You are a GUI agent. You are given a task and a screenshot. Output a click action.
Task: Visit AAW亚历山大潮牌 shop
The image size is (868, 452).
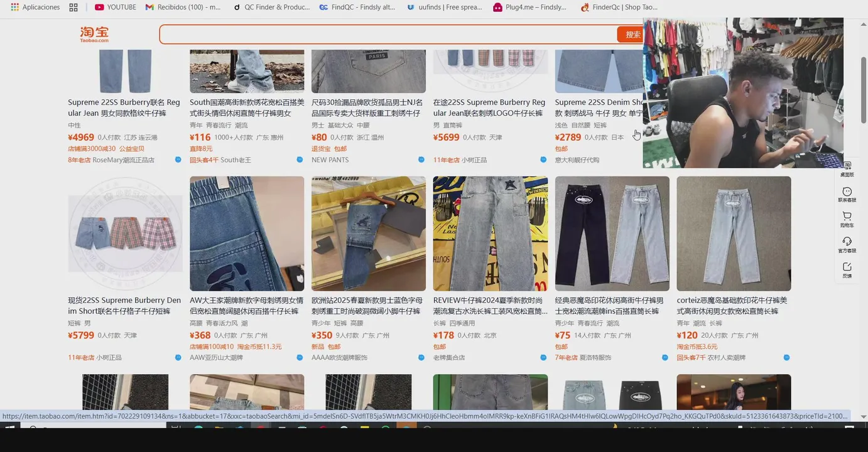click(x=217, y=358)
